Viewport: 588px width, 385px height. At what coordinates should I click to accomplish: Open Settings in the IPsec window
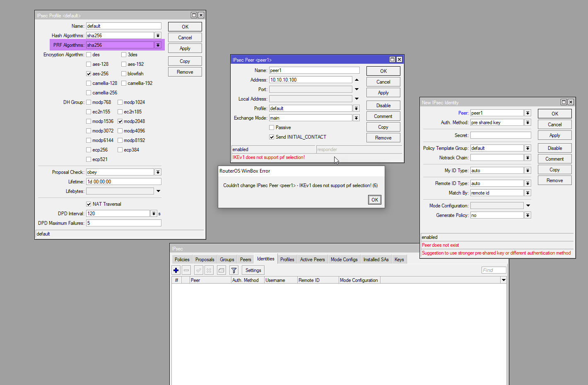click(253, 270)
